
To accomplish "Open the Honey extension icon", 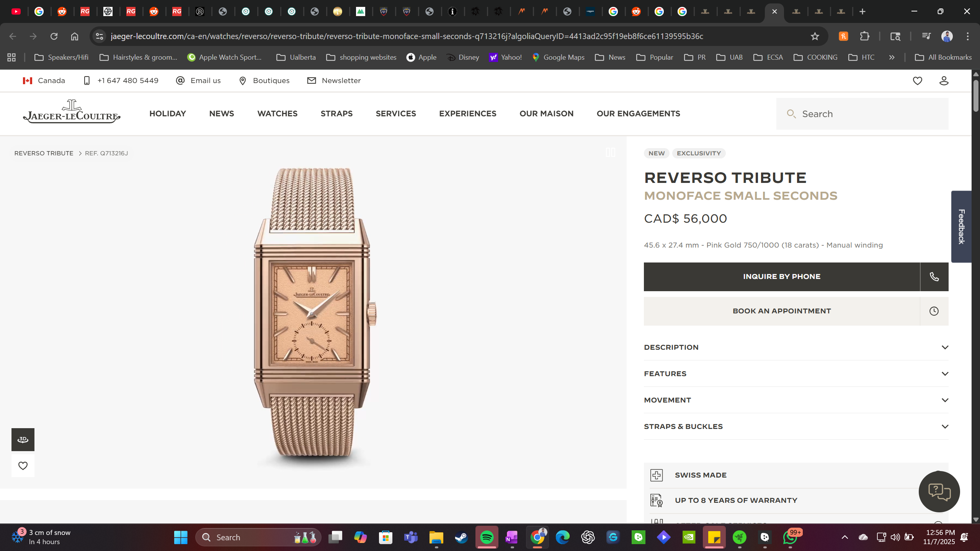I will click(843, 36).
